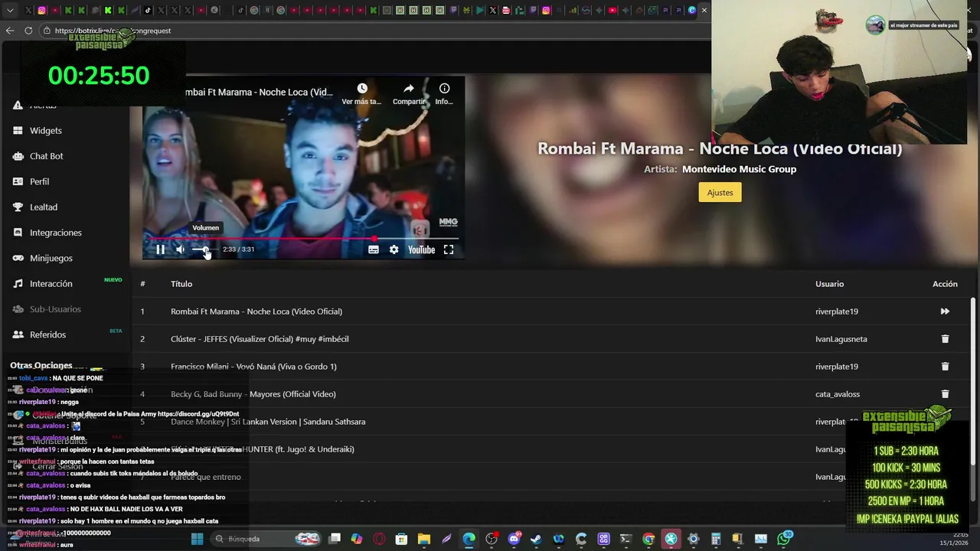Click the Interacción music note icon
The width and height of the screenshot is (980, 551).
tap(18, 284)
